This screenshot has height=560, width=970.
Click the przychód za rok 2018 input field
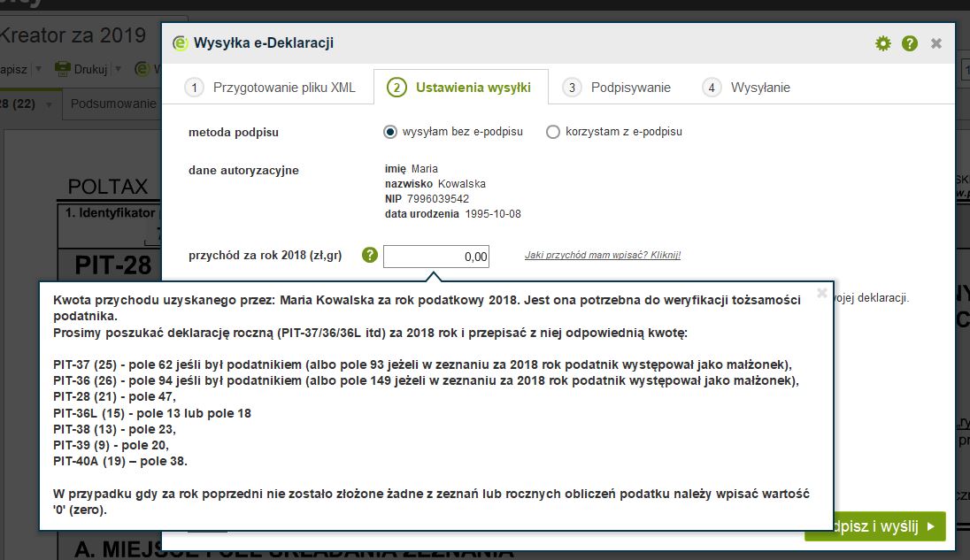[436, 257]
